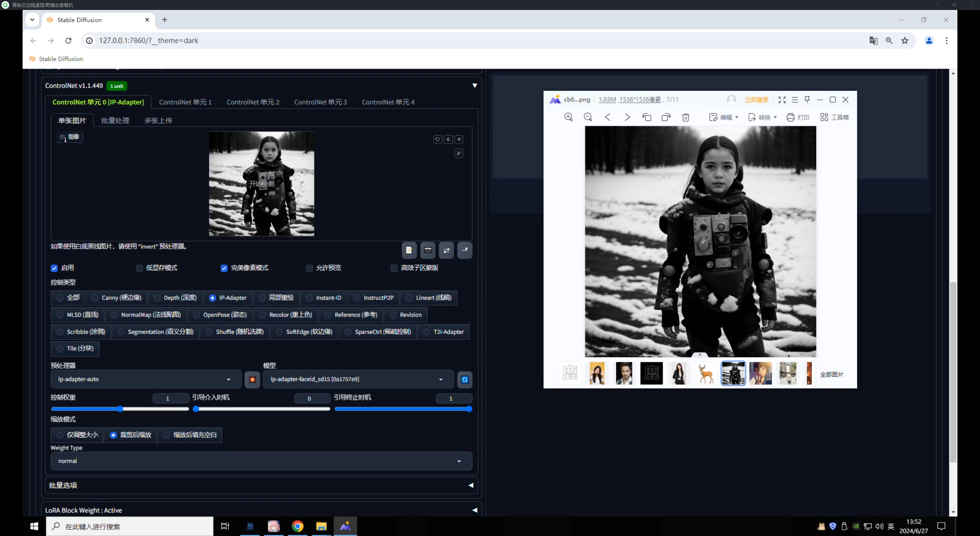
Task: Open File Explorer from the taskbar
Action: (x=321, y=526)
